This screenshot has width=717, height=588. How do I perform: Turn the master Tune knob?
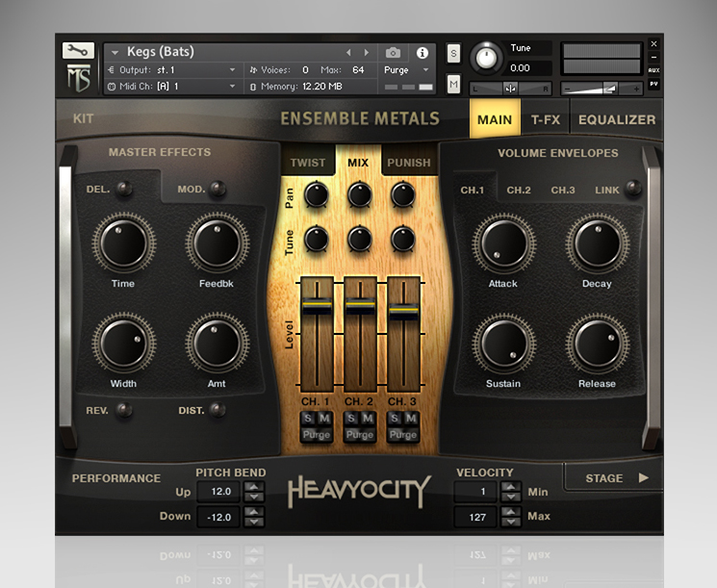tap(486, 58)
